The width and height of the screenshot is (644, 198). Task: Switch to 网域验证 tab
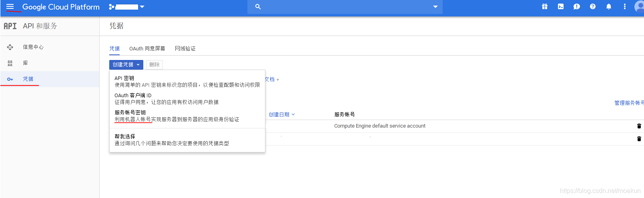[x=185, y=48]
